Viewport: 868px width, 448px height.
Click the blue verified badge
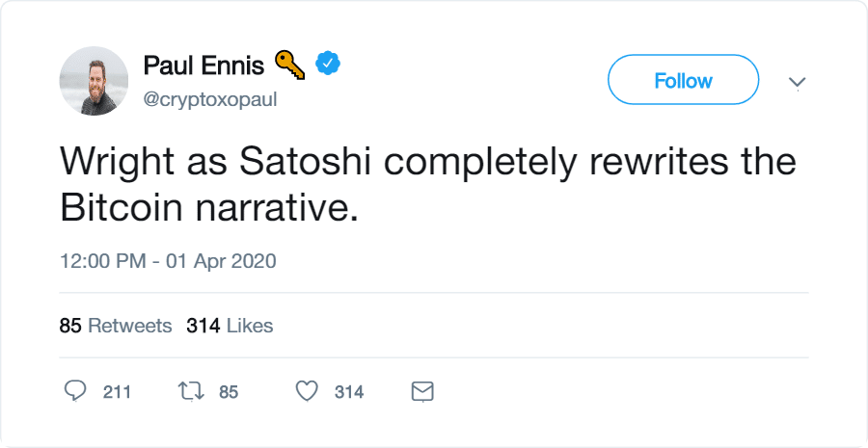click(329, 65)
